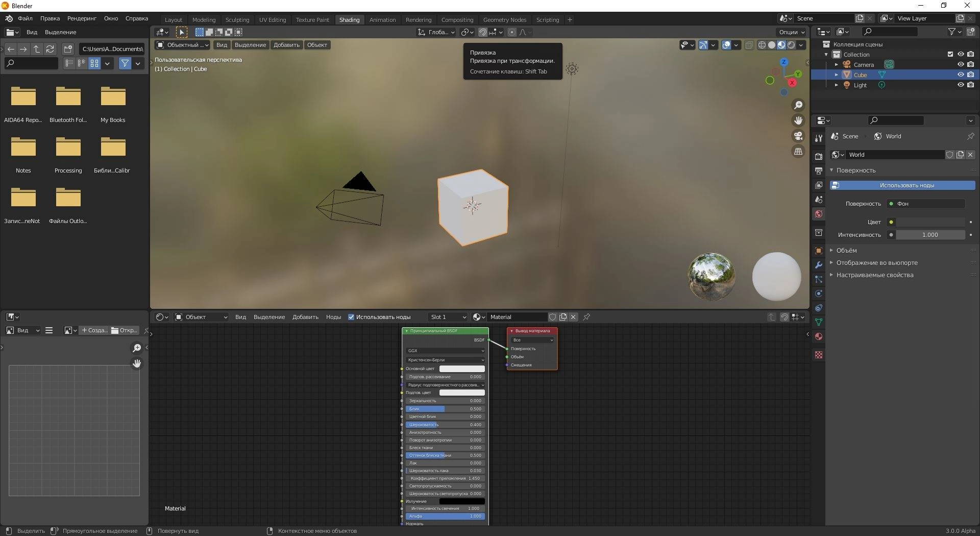Click the Откр... button in the image editor
The height and width of the screenshot is (536, 980).
(x=124, y=330)
